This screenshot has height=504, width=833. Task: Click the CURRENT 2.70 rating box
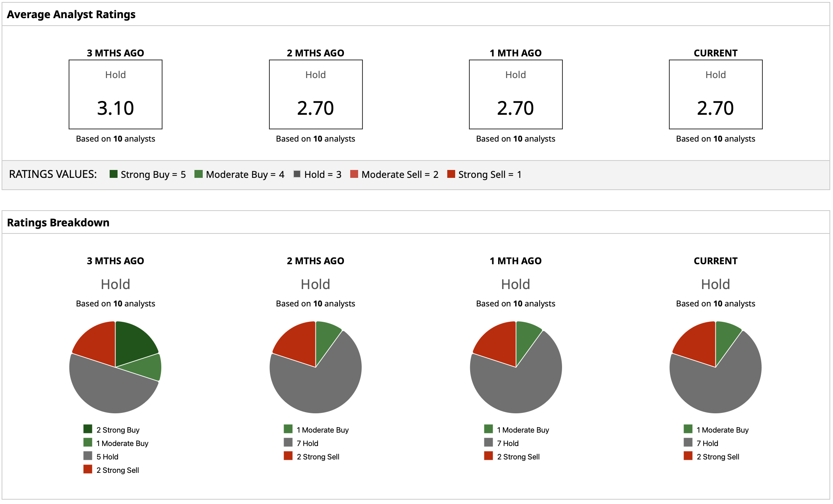coord(715,95)
